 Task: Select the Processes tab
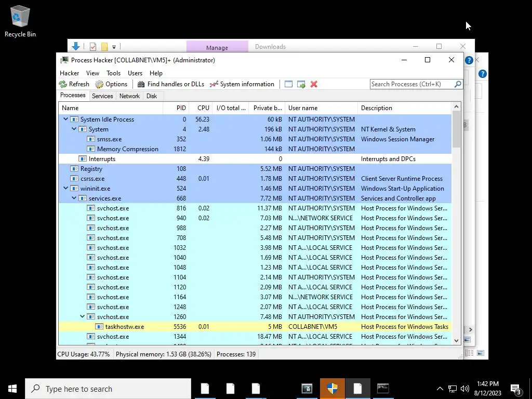73,96
